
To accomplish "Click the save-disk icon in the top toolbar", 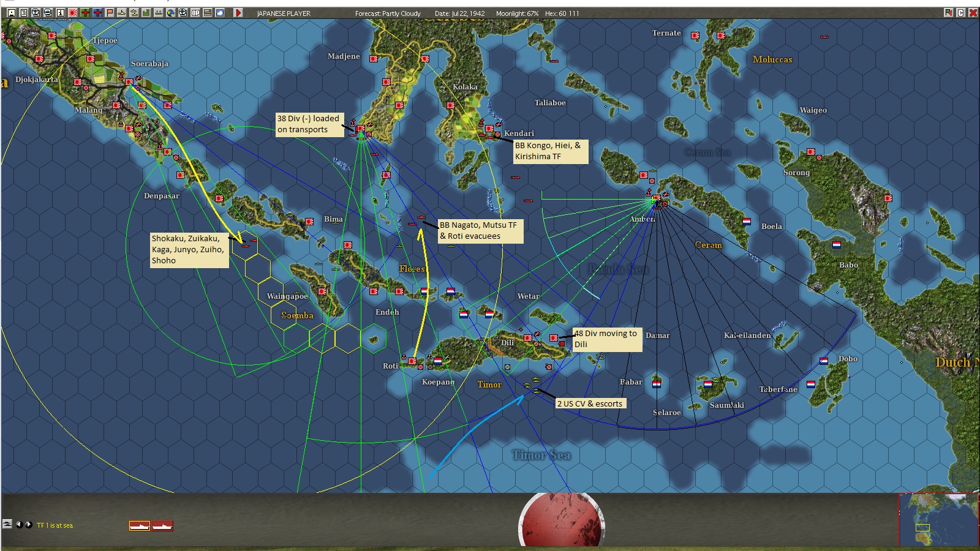I will click(x=12, y=13).
